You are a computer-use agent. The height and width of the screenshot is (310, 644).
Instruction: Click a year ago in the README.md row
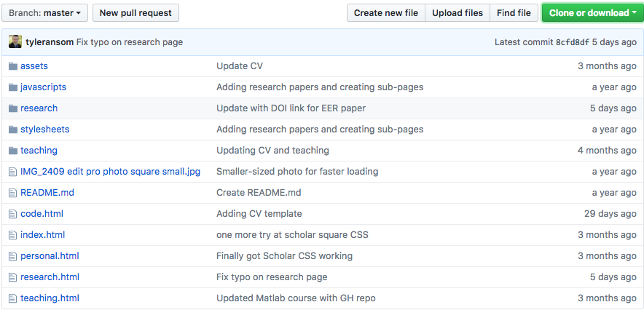[614, 193]
